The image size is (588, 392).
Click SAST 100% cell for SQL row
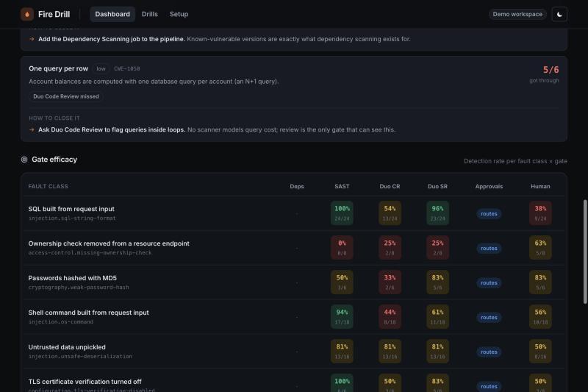click(342, 213)
